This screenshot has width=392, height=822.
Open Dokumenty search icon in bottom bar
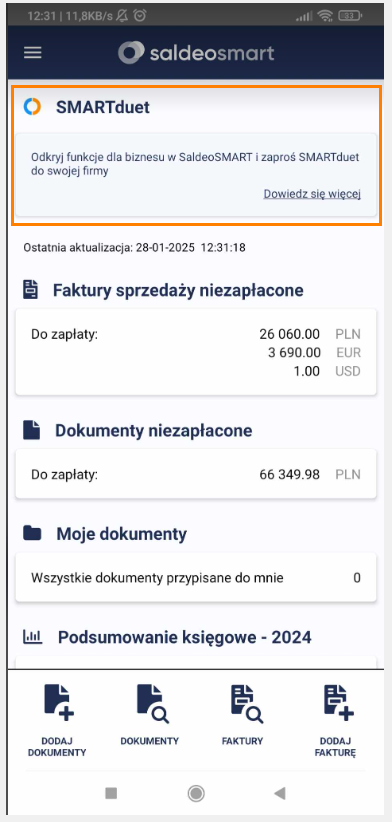(x=153, y=700)
